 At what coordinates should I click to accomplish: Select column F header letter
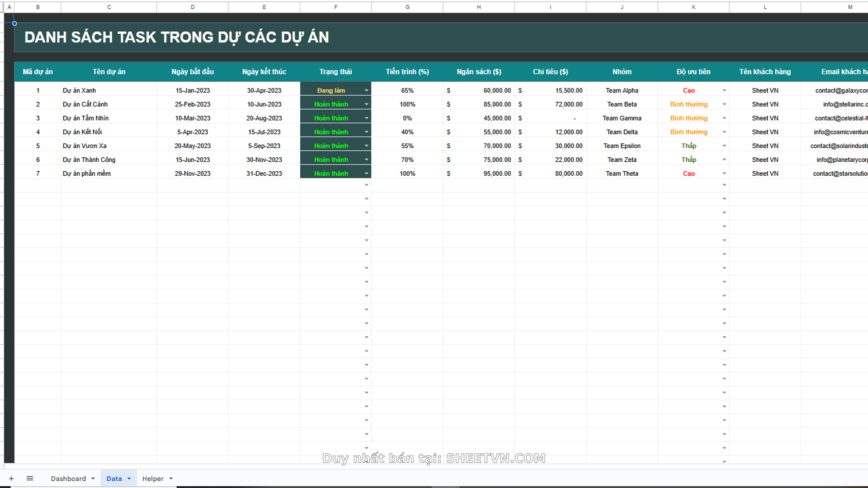[335, 7]
